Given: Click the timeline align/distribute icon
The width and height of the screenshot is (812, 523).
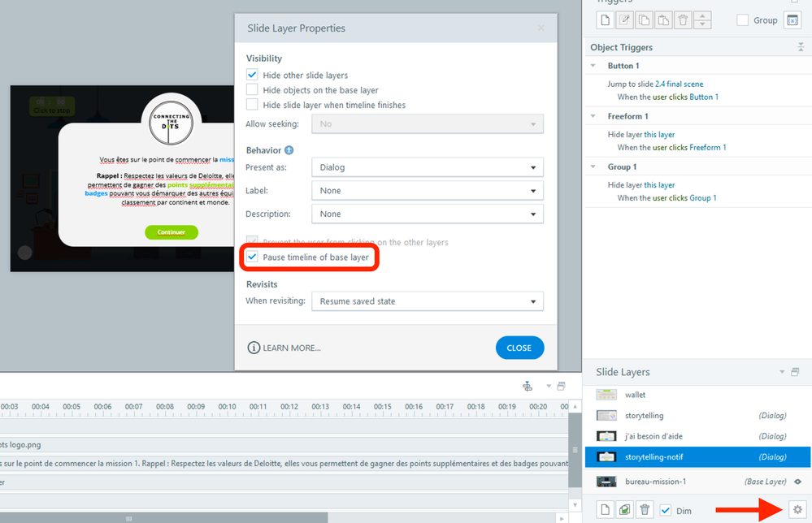Looking at the screenshot, I should [528, 387].
